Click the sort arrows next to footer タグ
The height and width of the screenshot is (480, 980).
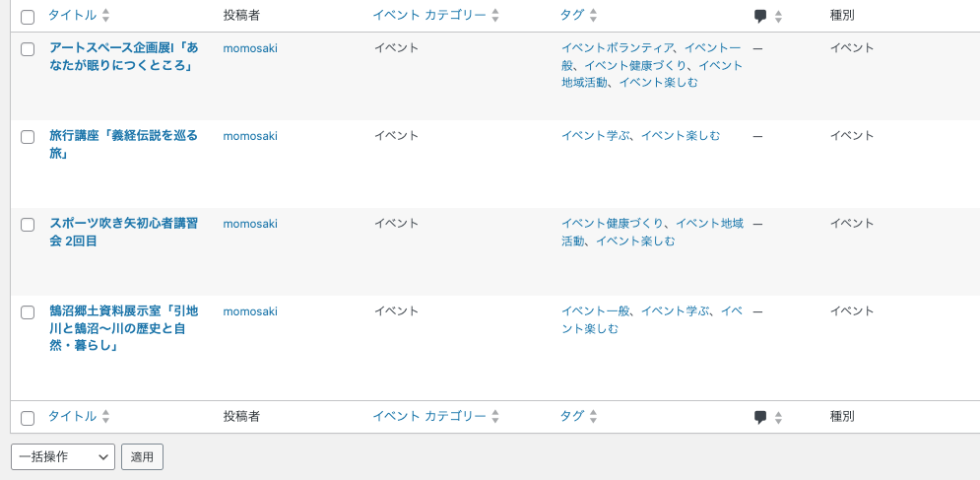tap(594, 417)
